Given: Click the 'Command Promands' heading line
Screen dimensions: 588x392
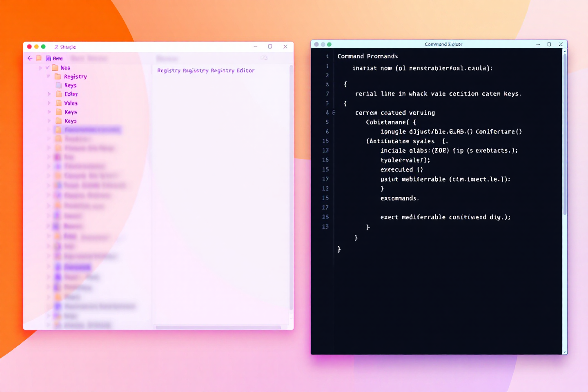Looking at the screenshot, I should 367,56.
